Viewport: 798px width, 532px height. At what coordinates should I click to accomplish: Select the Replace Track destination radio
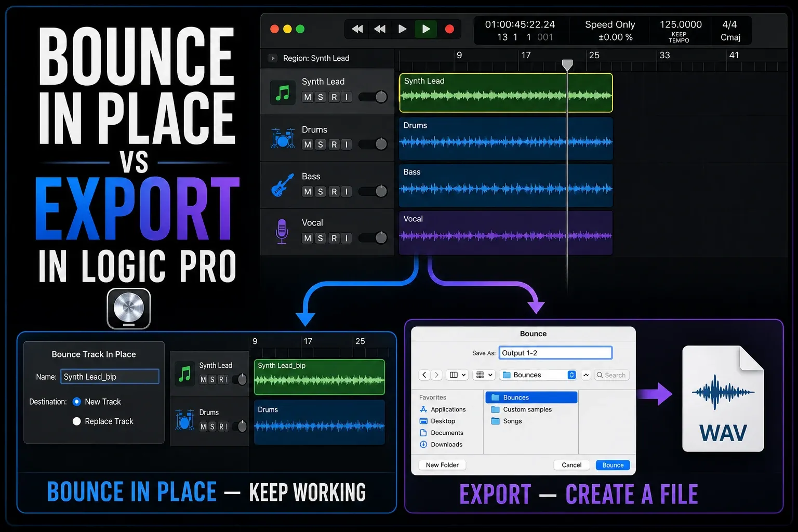(77, 421)
